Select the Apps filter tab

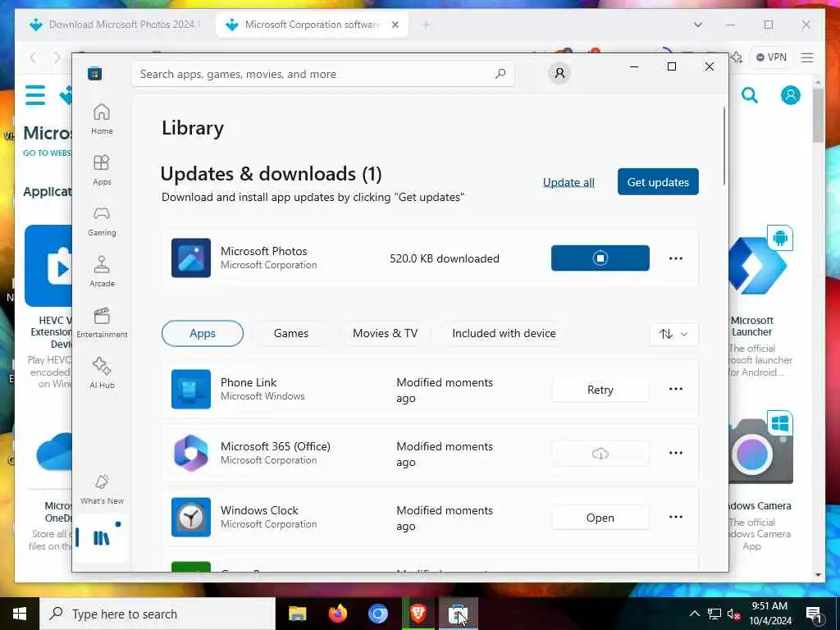click(x=203, y=333)
